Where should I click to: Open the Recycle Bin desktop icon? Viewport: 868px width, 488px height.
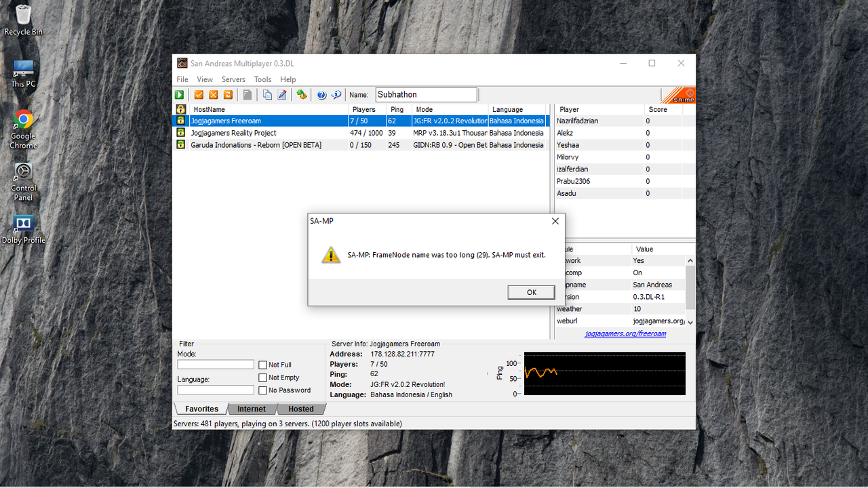23,20
